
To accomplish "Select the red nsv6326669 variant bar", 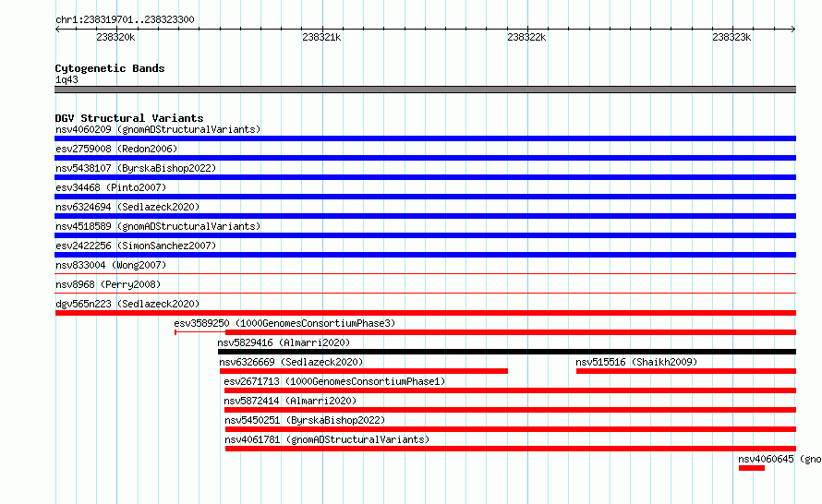I will point(364,371).
